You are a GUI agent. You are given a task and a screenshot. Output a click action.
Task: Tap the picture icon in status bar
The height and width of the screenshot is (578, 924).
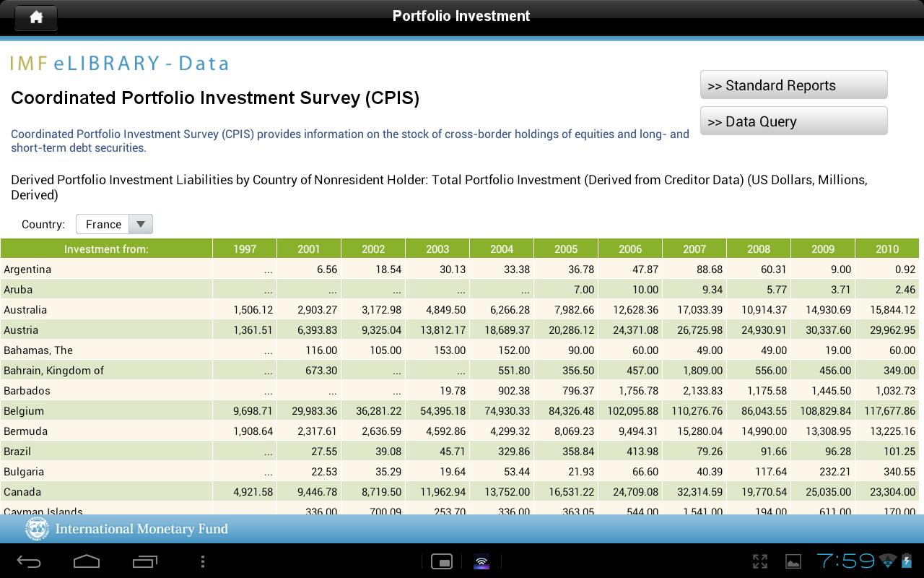coord(793,561)
